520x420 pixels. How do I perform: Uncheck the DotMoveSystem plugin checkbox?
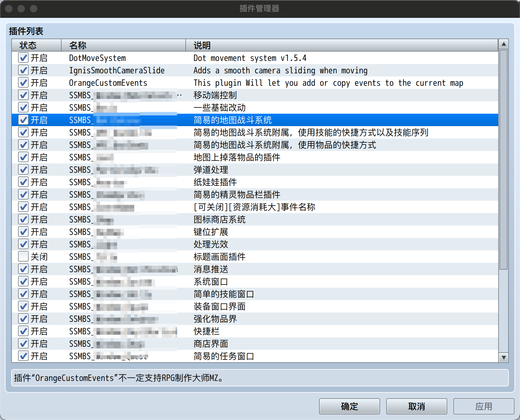23,58
